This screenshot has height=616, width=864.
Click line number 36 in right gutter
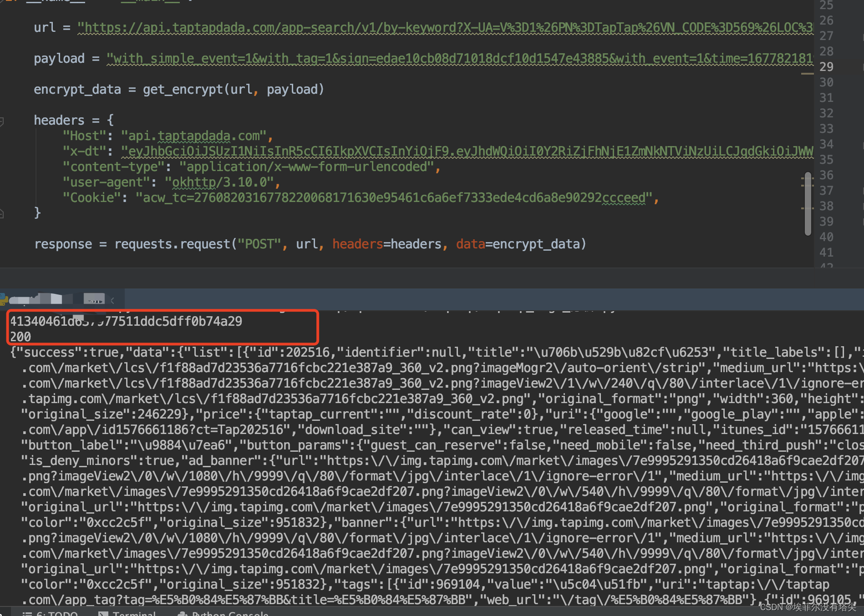pos(826,175)
